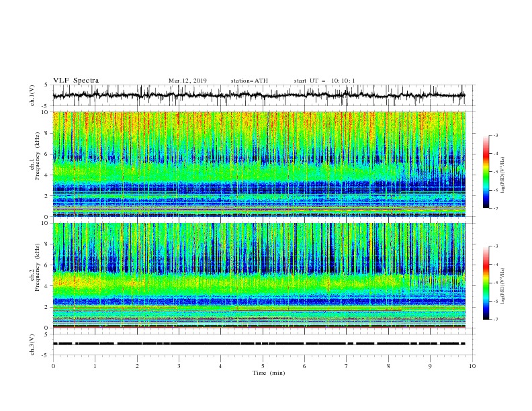The image size is (532, 411).
Task: Click the "-5" tick on ch.3(V) axis
Action: pos(46,355)
